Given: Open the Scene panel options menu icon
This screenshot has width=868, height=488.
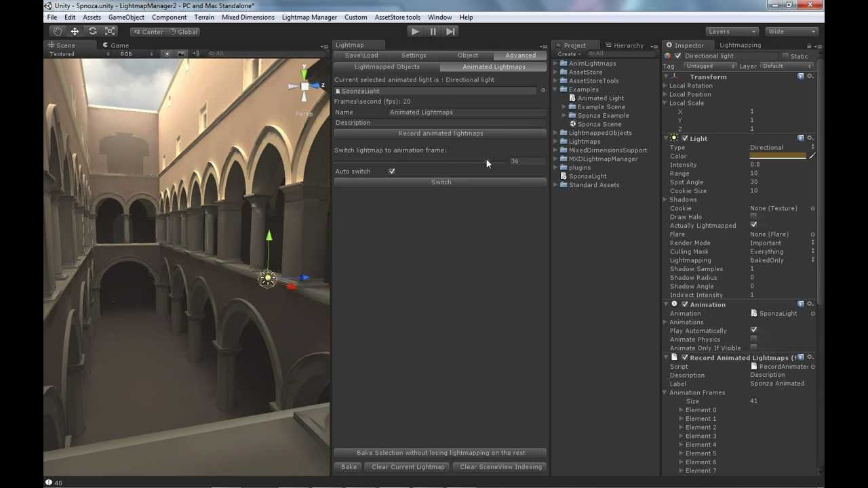Looking at the screenshot, I should click(324, 46).
